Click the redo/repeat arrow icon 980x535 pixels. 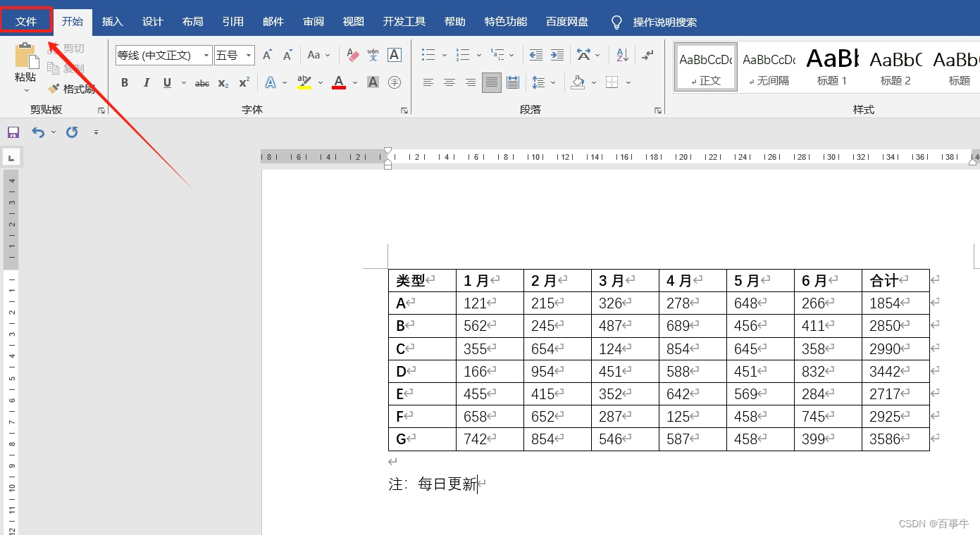pos(72,132)
